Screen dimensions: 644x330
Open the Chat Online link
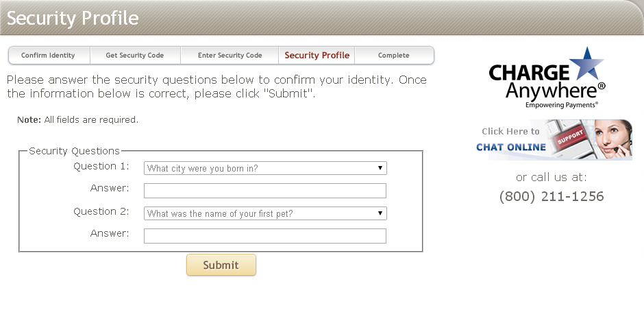pyautogui.click(x=511, y=147)
